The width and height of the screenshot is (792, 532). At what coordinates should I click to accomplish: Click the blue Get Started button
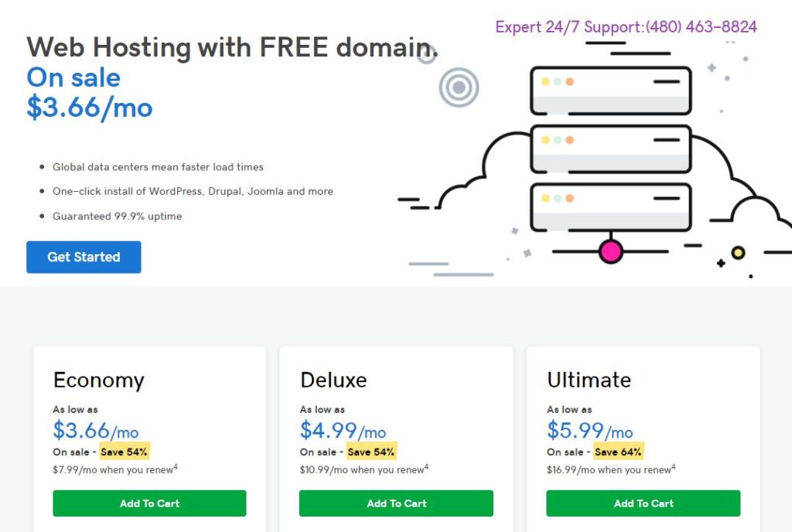tap(84, 257)
